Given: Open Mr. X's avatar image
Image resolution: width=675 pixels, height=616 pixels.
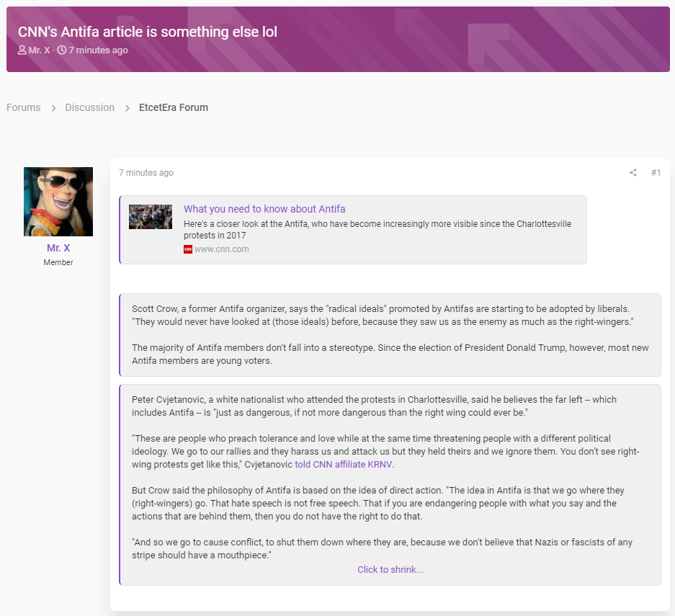Looking at the screenshot, I should 58,202.
